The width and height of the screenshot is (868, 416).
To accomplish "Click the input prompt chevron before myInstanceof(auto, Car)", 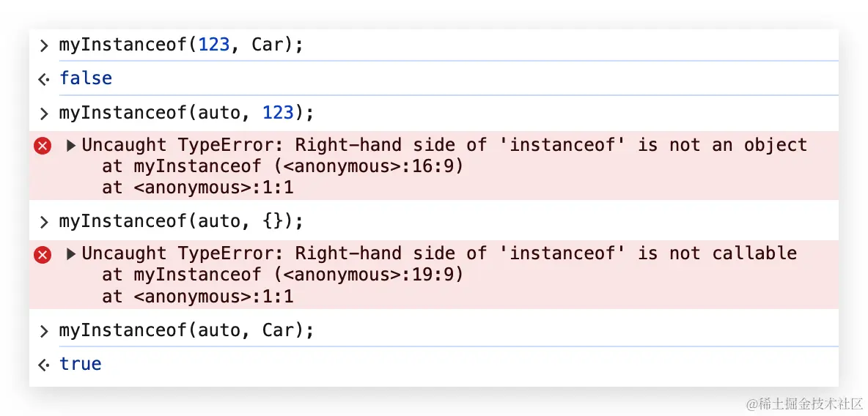I will 44,331.
